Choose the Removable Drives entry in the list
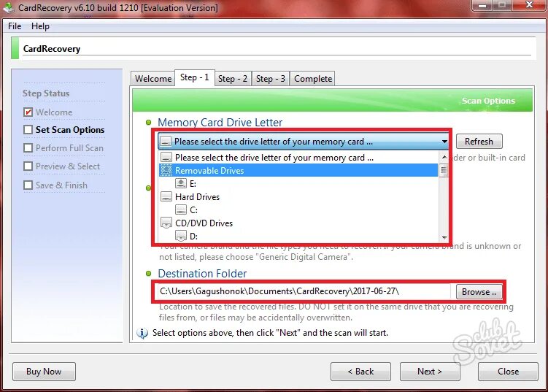 [298, 170]
